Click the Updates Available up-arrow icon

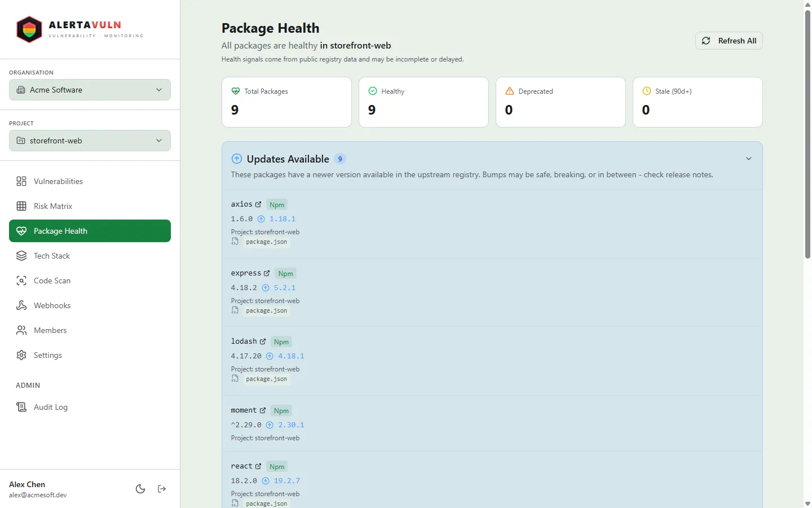[x=237, y=159]
